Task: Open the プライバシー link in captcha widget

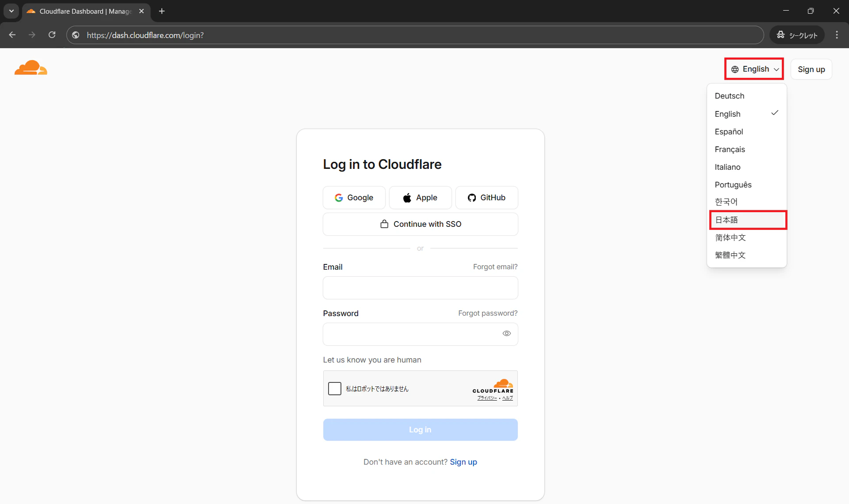Action: pyautogui.click(x=487, y=398)
